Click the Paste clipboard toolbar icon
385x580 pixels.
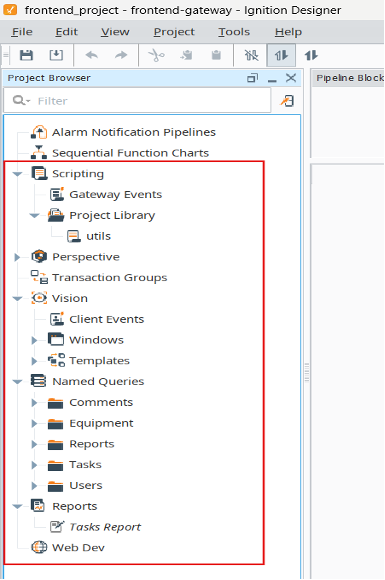click(216, 55)
